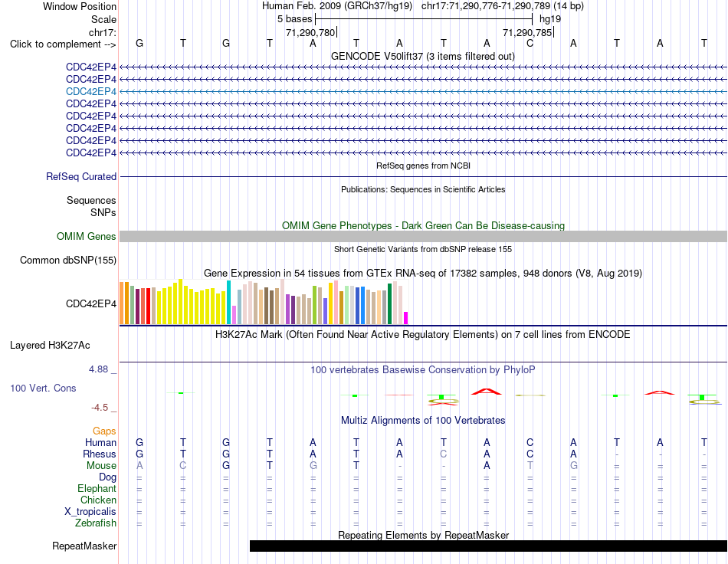Click the Window Position label
Image resolution: width=728 pixels, height=564 pixels.
80,6
